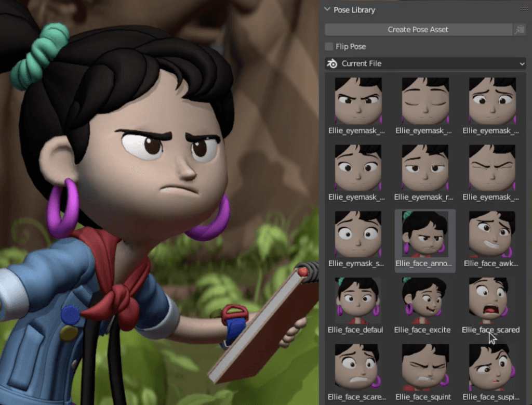Select the angry-eyebrows Ellie_eyemask pose in the first row
This screenshot has height=405, width=532.
tap(357, 106)
